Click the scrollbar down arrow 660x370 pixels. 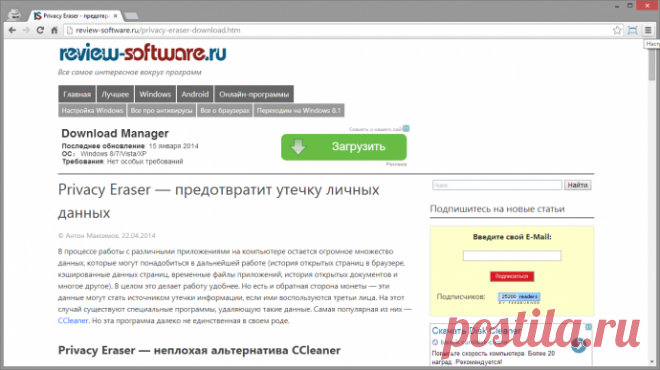[652, 362]
